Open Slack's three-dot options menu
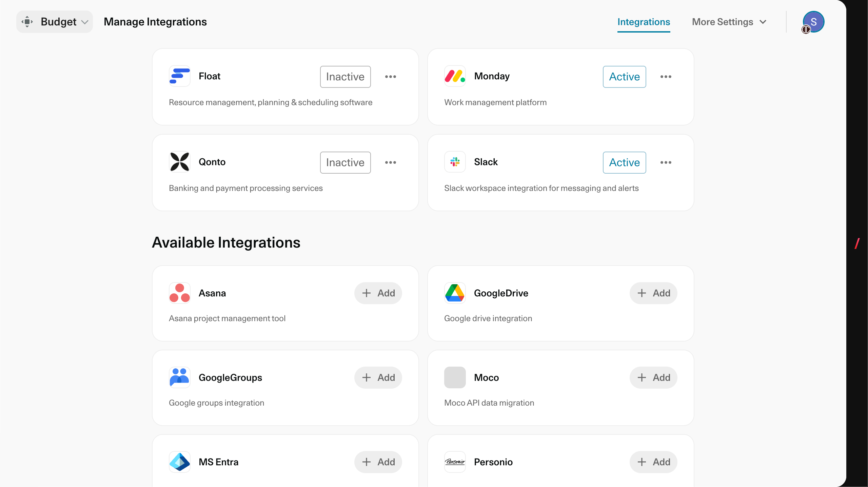This screenshot has width=868, height=487. 666,162
